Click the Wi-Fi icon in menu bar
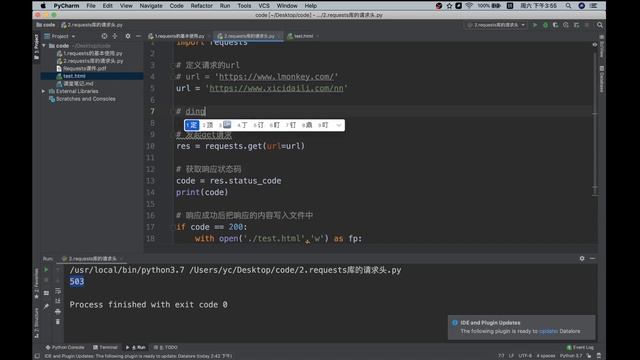The width and height of the screenshot is (640, 360). [x=469, y=6]
